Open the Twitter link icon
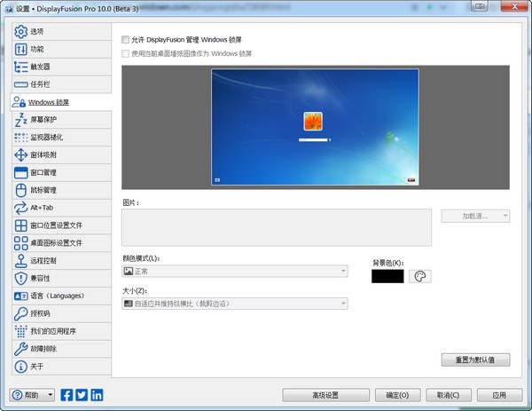532x411 pixels. click(x=82, y=395)
